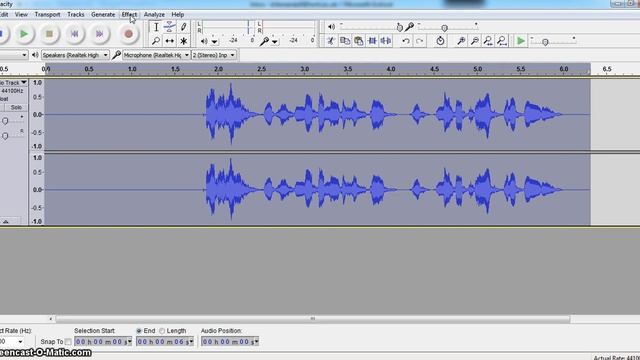Open the output meter dropdown arrow
Image resolution: width=640 pixels, height=360 pixels.
[214, 42]
